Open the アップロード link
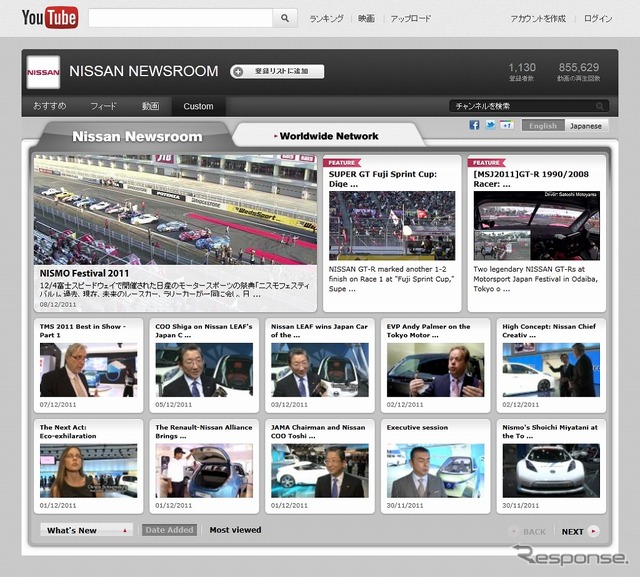The width and height of the screenshot is (640, 577). [411, 19]
